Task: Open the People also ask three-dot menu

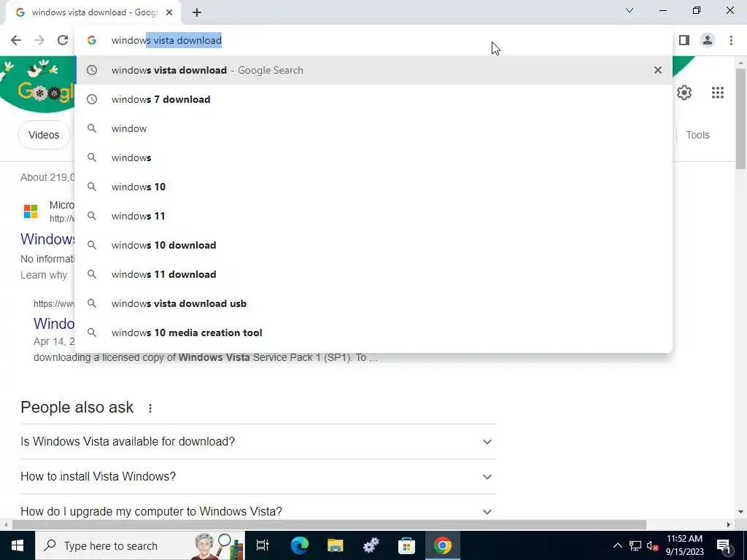Action: (x=150, y=408)
